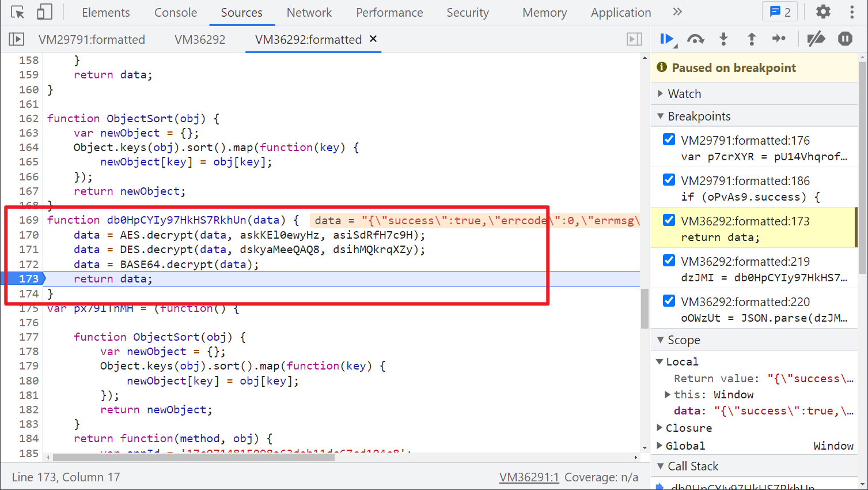Click the Step button arrow
This screenshot has width=868, height=490.
779,39
